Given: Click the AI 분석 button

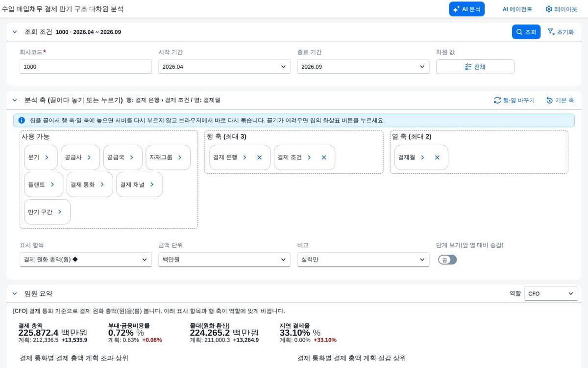Looking at the screenshot, I should 466,9.
